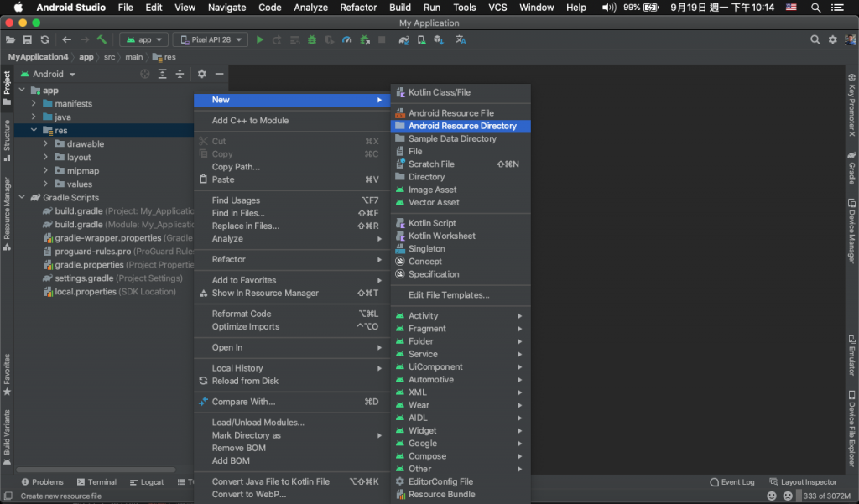Open the Pixel API 28 device dropdown
Viewport: 859px width, 504px height.
[x=211, y=40]
